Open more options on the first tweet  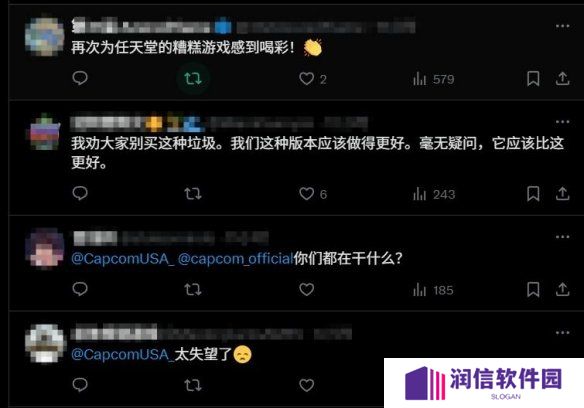pyautogui.click(x=562, y=26)
